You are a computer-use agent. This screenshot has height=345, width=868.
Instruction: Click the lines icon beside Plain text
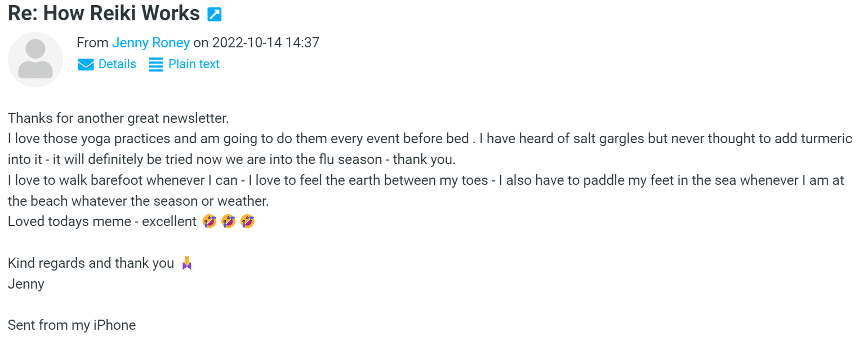155,65
